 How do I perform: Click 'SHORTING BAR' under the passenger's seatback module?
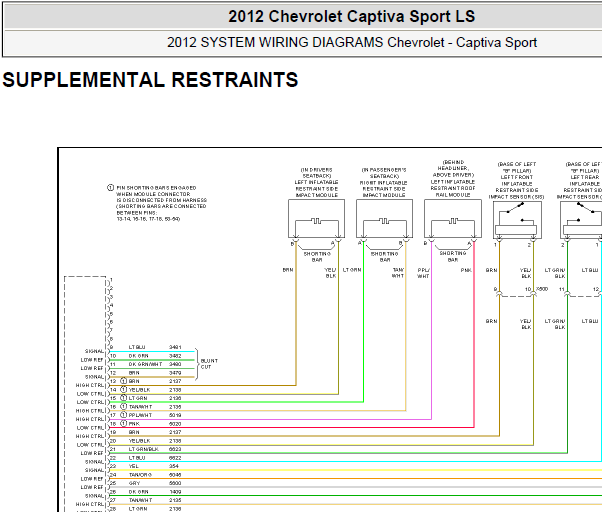pos(385,257)
